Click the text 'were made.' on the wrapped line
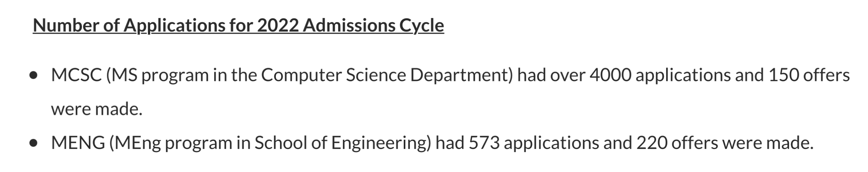Screen dimensions: 868x172 [97, 109]
